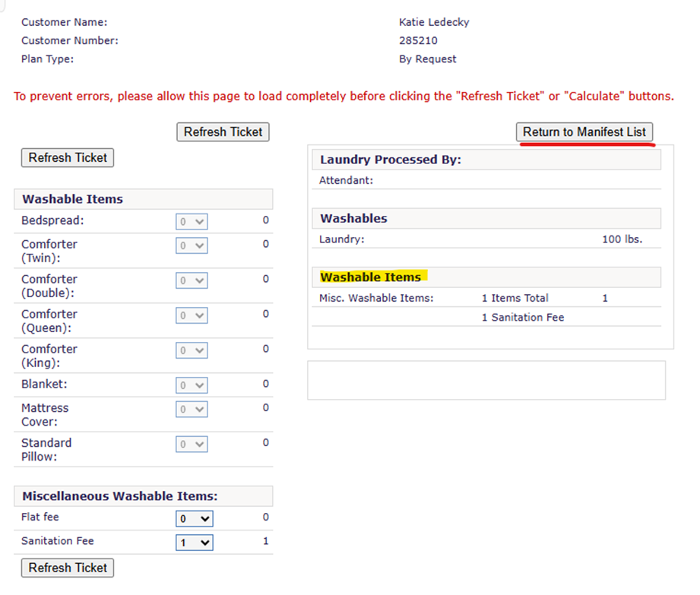Expand the Mattress Cover quantity dropdown

tap(192, 410)
